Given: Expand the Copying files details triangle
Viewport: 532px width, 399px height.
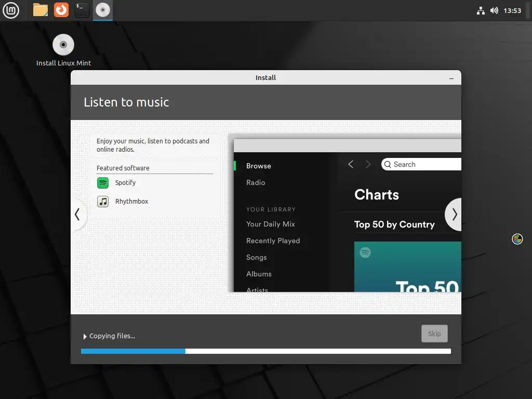Looking at the screenshot, I should pos(85,337).
